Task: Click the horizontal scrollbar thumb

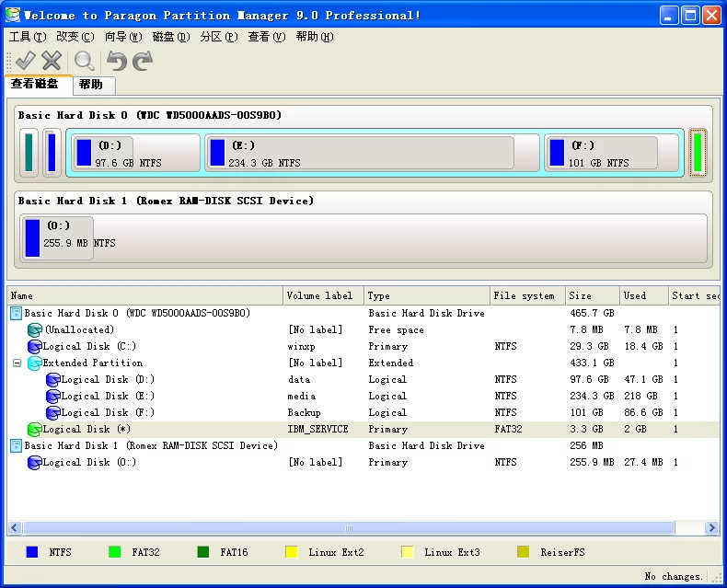Action: click(349, 527)
